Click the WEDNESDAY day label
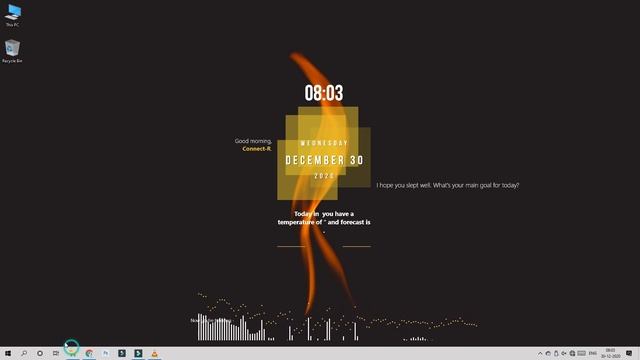Image resolution: width=640 pixels, height=360 pixels. 324,143
